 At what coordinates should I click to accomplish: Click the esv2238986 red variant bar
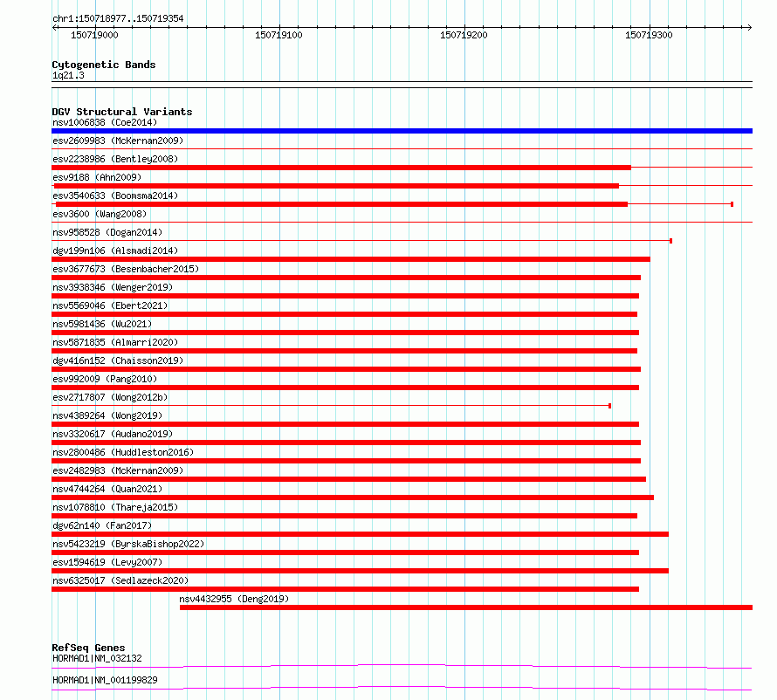point(341,168)
